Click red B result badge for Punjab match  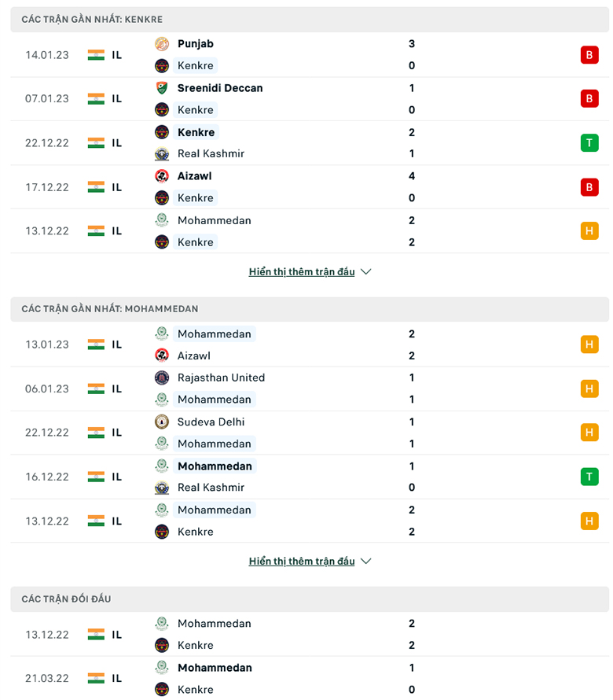[589, 55]
